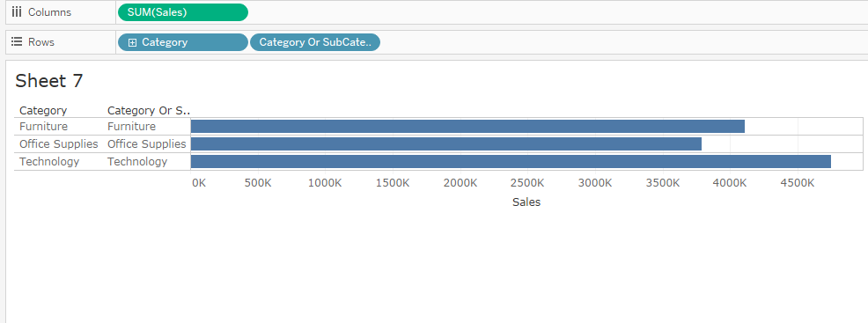This screenshot has height=323, width=868.
Task: Click the 2000K axis tick label
Action: pyautogui.click(x=460, y=182)
